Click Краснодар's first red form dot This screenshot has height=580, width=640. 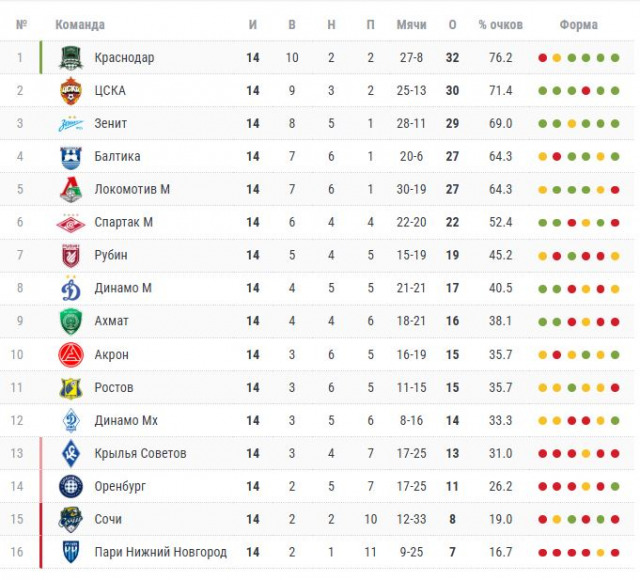click(x=543, y=58)
